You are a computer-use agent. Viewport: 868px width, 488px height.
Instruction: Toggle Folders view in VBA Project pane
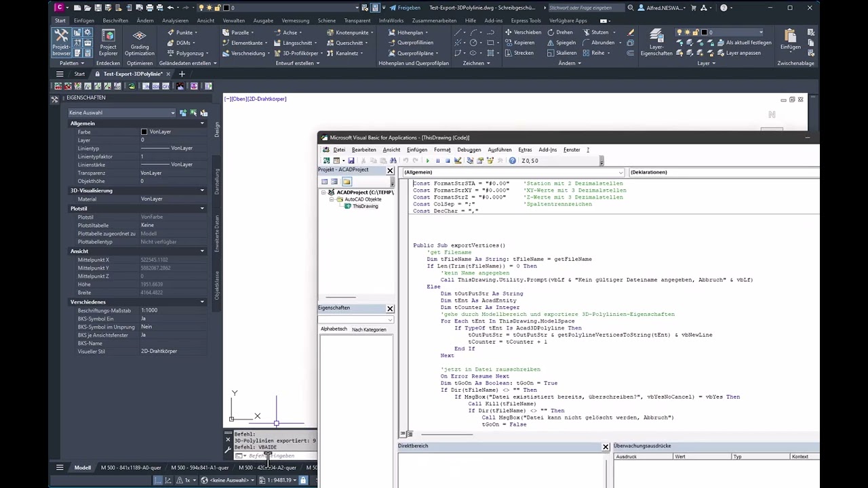[x=347, y=182]
